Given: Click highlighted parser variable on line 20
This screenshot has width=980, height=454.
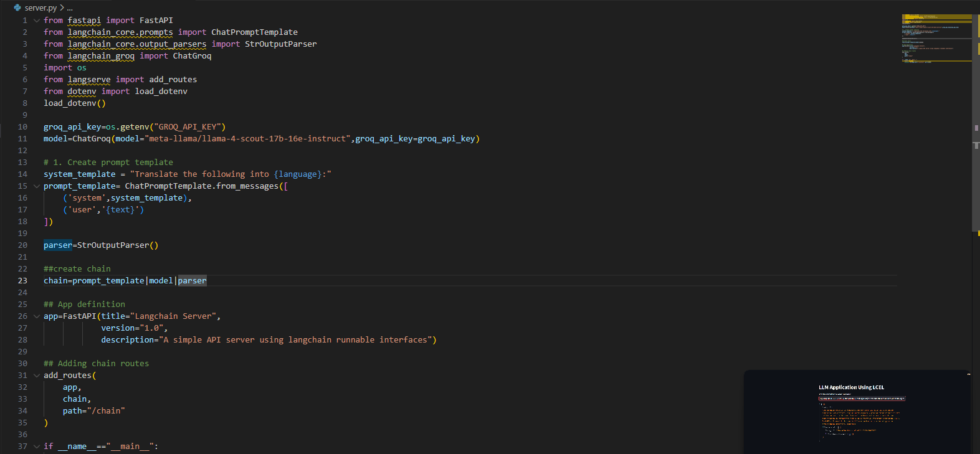Looking at the screenshot, I should click(x=58, y=245).
